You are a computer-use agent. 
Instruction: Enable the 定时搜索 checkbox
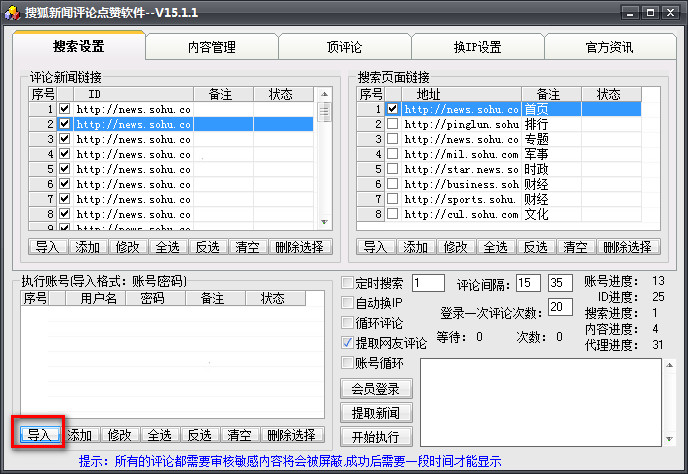click(x=347, y=283)
